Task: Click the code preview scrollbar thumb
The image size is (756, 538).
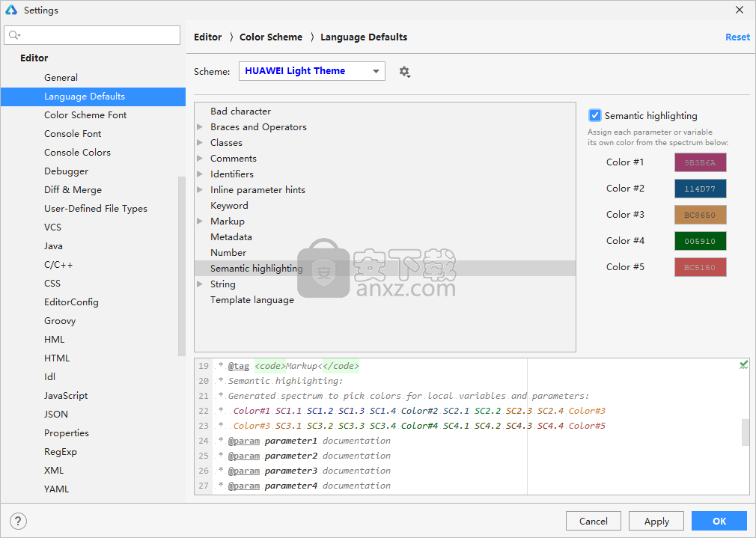Action: tap(746, 432)
